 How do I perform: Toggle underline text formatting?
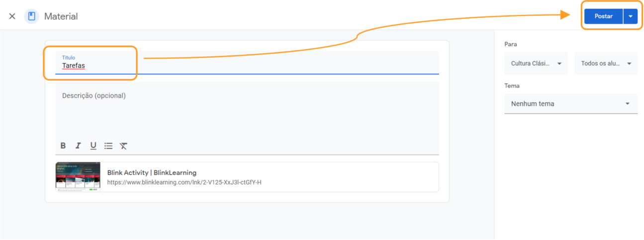pos(93,146)
